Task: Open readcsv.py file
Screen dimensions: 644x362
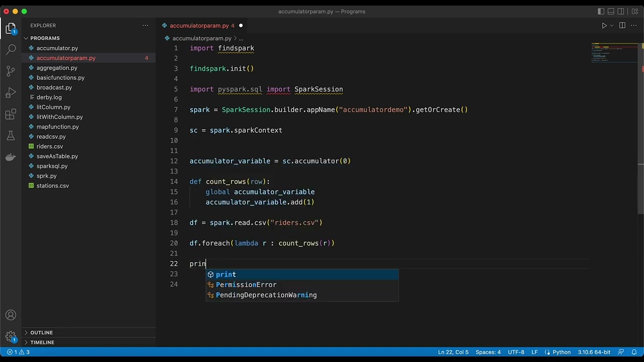Action: 51,137
